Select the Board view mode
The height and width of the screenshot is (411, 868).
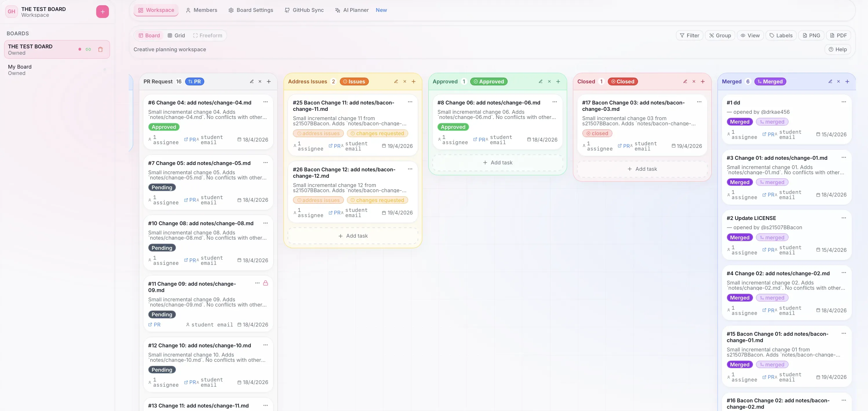click(149, 35)
